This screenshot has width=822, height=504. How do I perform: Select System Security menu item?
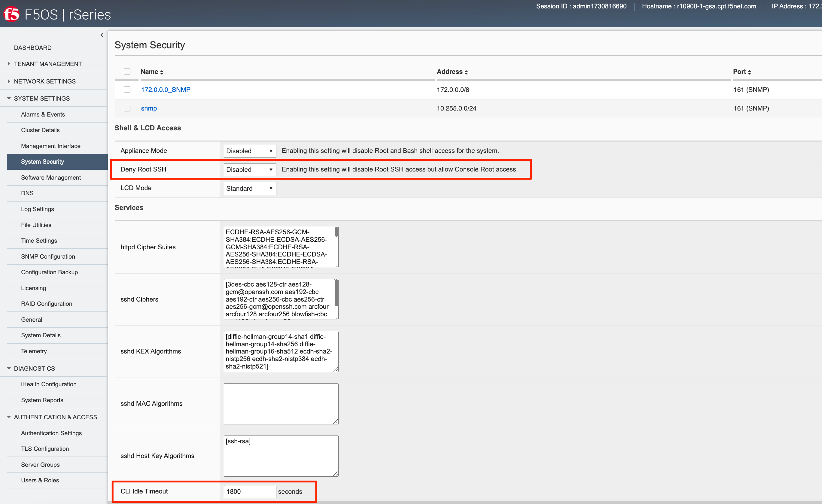point(57,162)
